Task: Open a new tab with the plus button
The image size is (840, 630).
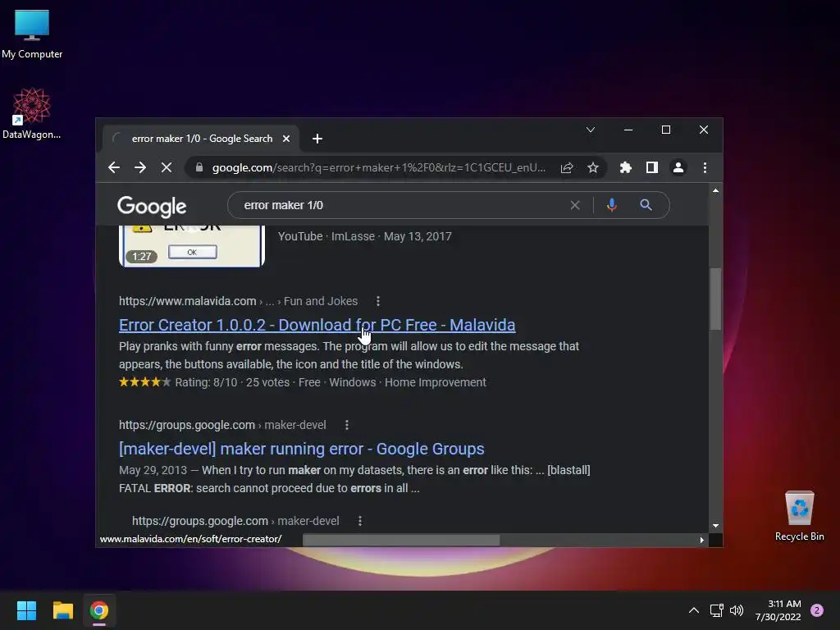Action: [x=317, y=139]
